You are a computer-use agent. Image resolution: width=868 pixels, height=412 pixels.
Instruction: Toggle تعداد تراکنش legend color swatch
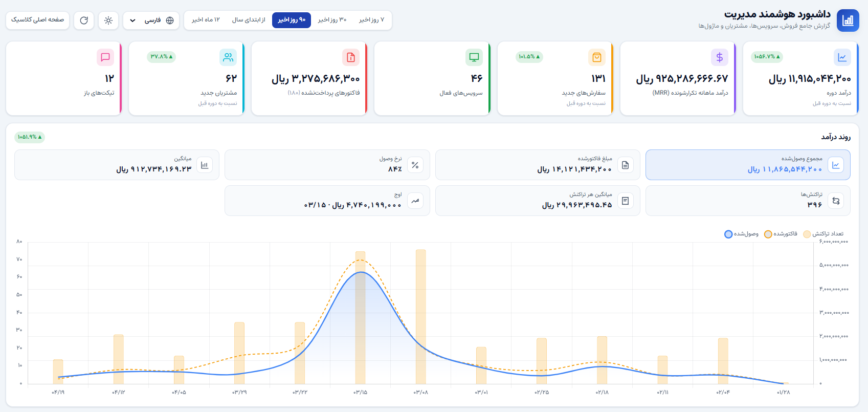click(807, 234)
